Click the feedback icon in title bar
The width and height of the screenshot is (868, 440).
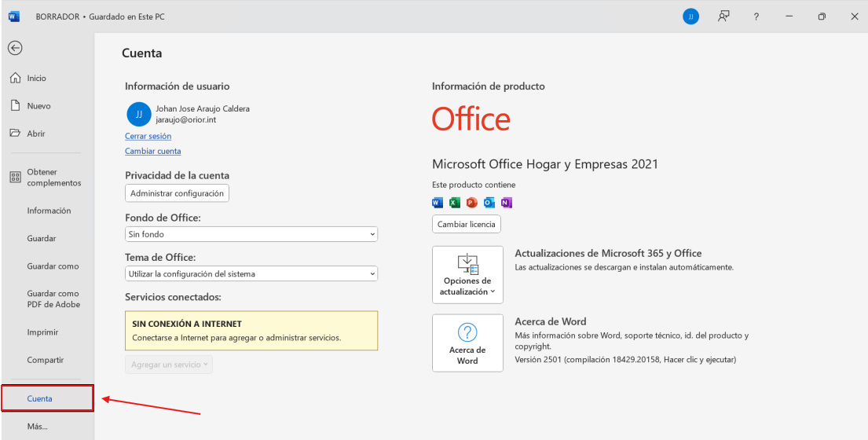pos(723,16)
